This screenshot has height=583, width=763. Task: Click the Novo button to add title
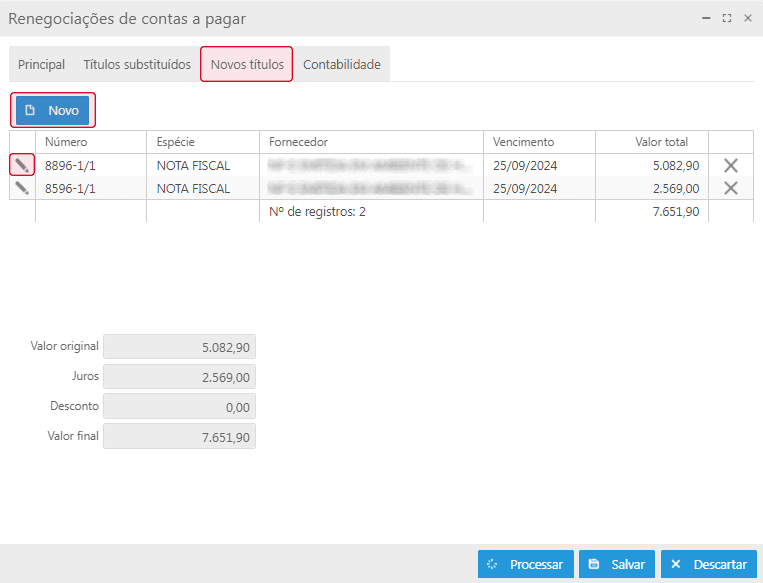[x=52, y=110]
